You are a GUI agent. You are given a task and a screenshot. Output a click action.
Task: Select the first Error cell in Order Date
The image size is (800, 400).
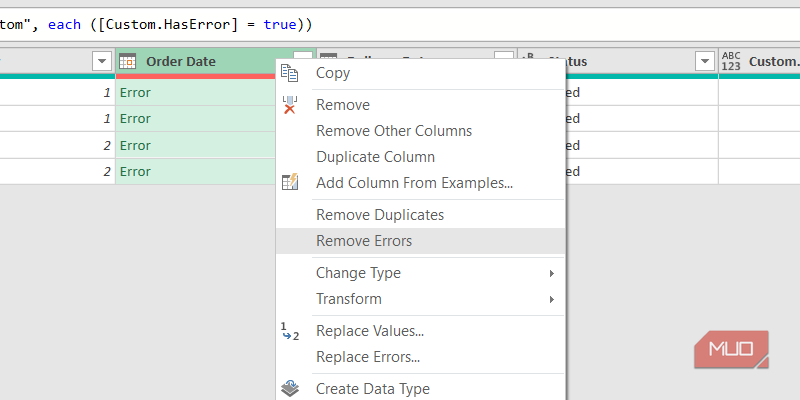point(196,93)
